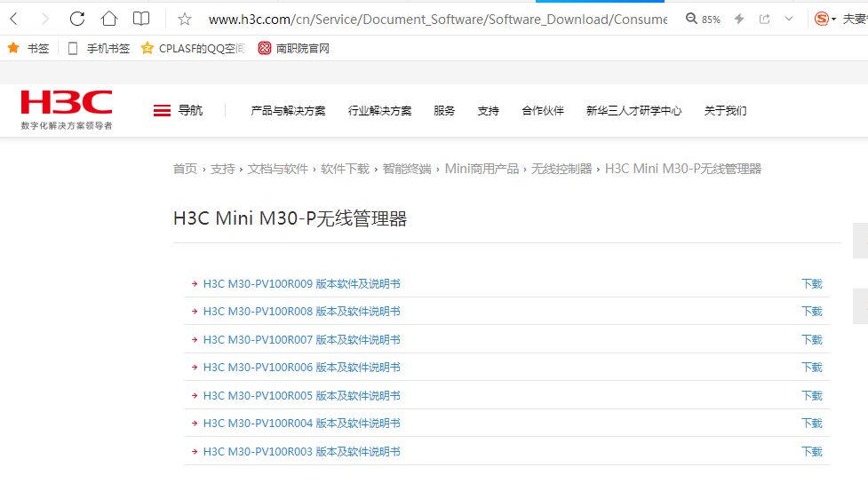This screenshot has height=499, width=868.
Task: Click the lightning speed mode icon
Action: click(x=739, y=20)
